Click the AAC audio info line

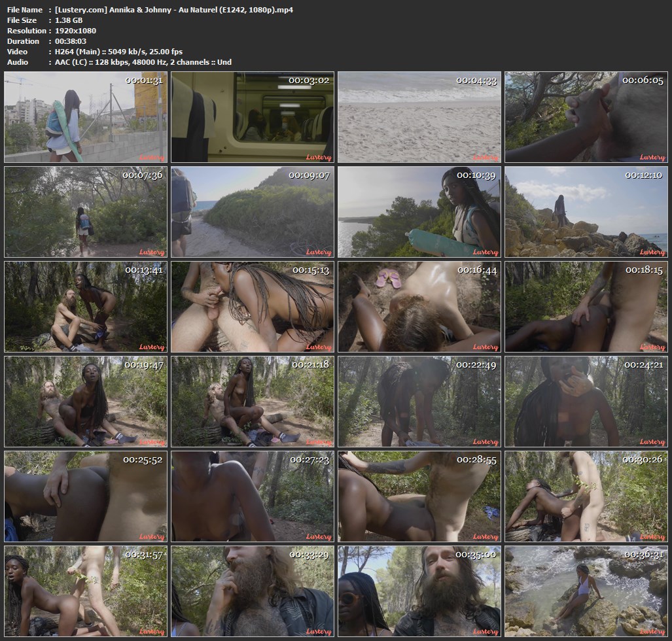143,62
